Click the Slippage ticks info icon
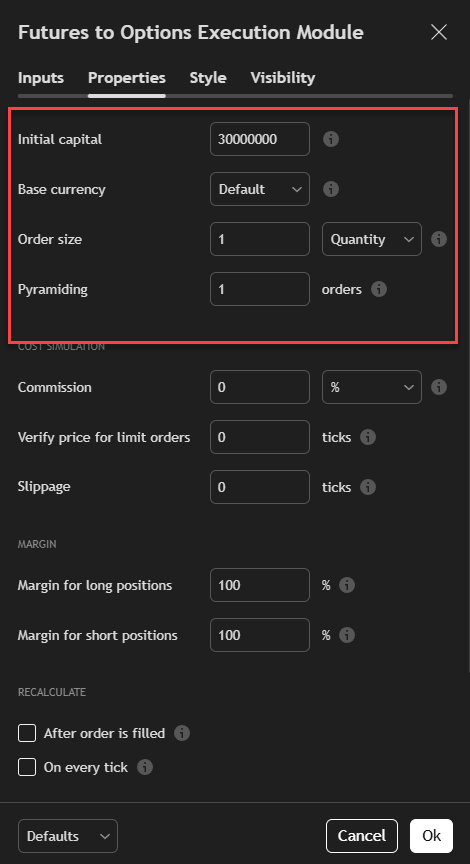 [x=368, y=487]
